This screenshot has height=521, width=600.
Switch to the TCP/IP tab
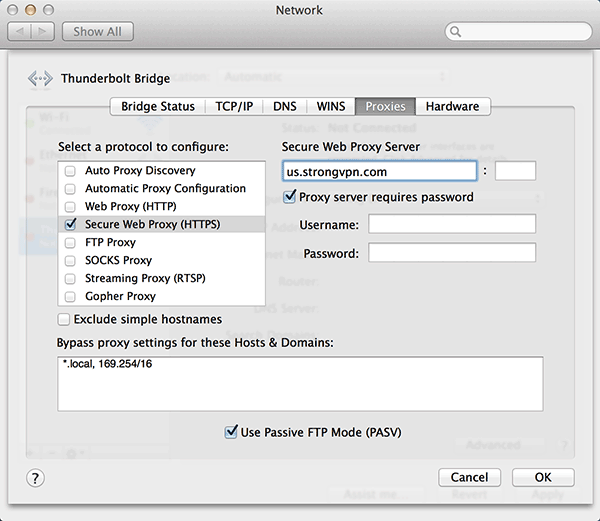pos(234,106)
